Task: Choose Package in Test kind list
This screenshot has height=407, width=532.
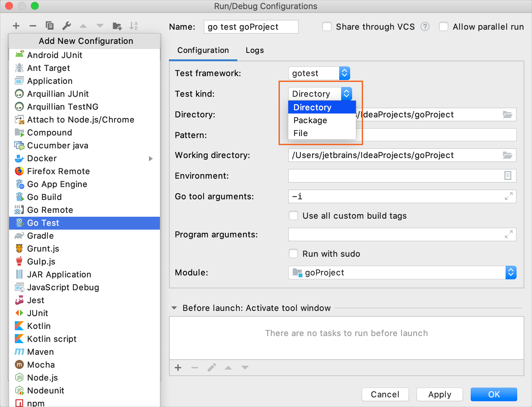Action: [x=322, y=120]
